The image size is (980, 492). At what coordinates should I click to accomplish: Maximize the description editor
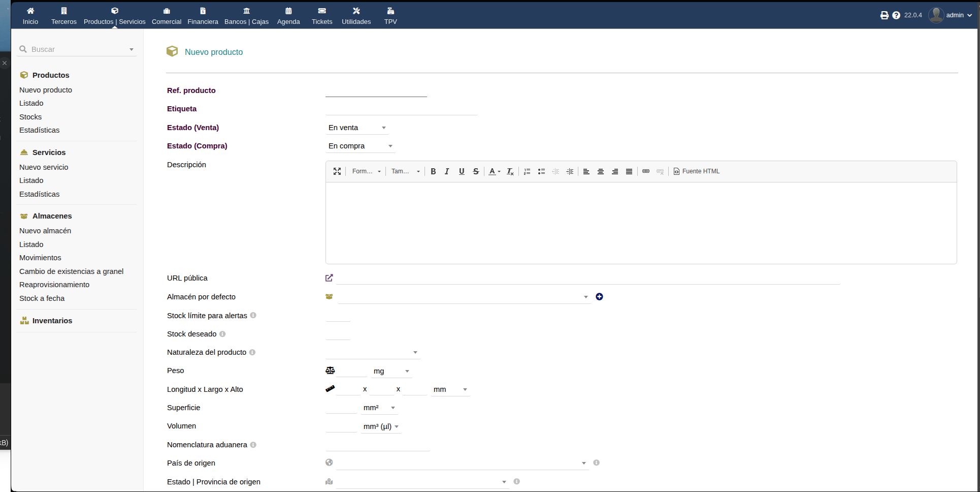tap(337, 171)
